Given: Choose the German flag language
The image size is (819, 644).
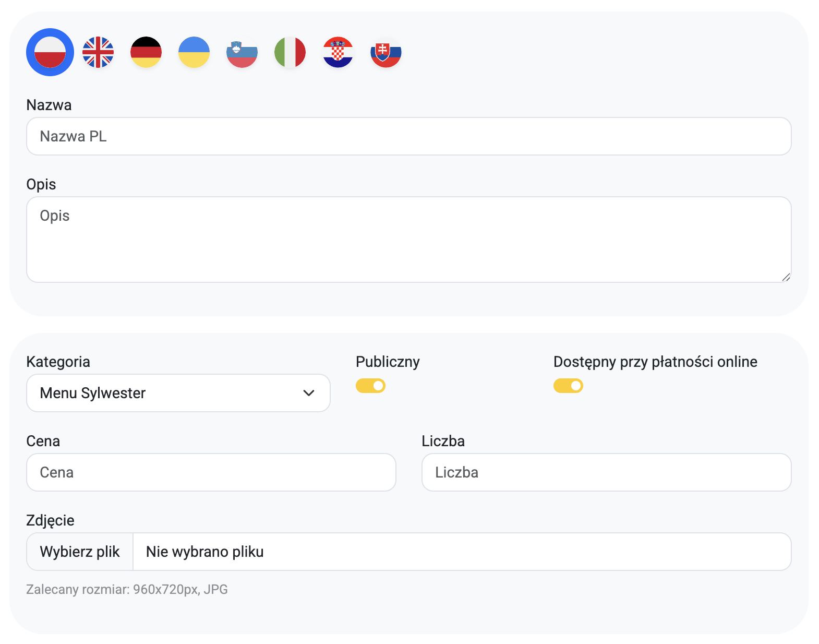Looking at the screenshot, I should click(146, 52).
